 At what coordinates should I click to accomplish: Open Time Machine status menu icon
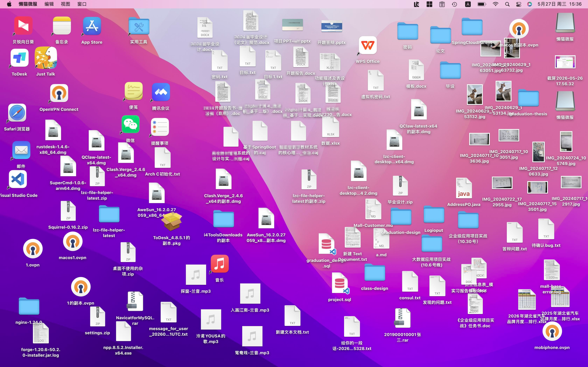(454, 4)
